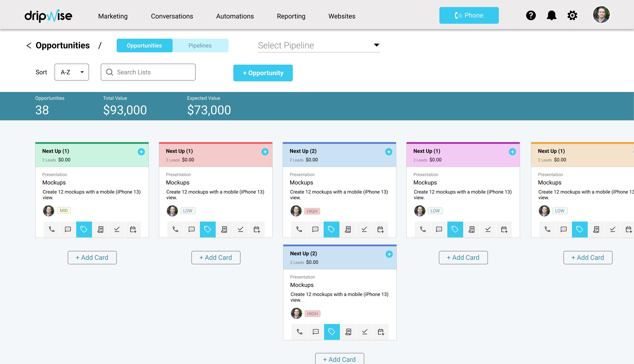Select the Opportunities toggle button
The height and width of the screenshot is (364, 634).
pyautogui.click(x=144, y=45)
